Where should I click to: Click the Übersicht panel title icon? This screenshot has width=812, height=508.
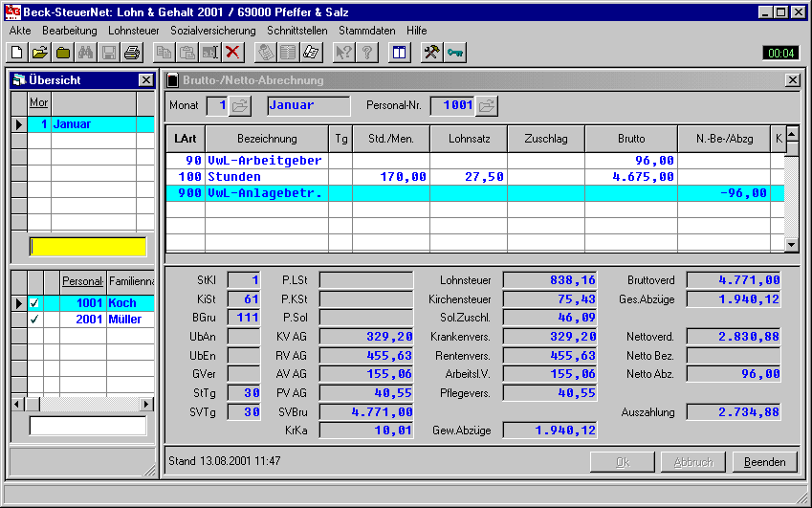pos(20,80)
